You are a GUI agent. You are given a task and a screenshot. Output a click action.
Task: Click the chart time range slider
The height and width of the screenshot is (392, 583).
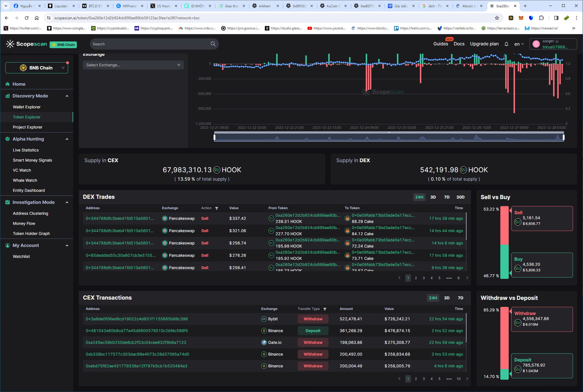click(x=389, y=138)
